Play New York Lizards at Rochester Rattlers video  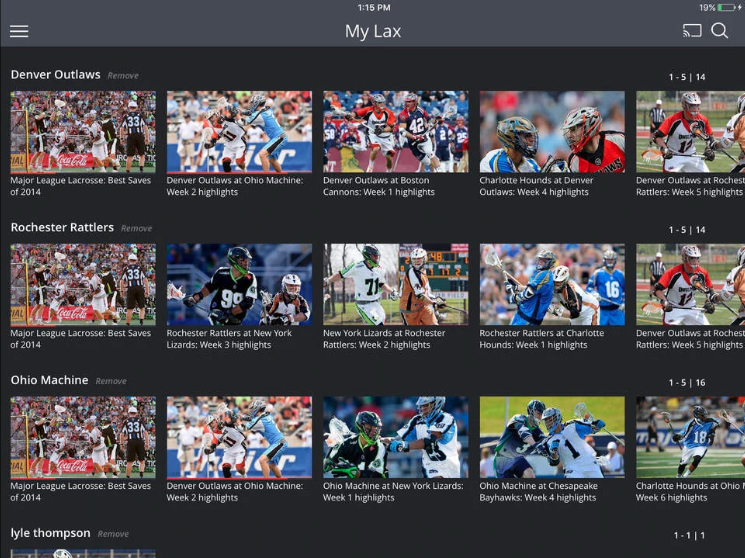[x=395, y=285]
